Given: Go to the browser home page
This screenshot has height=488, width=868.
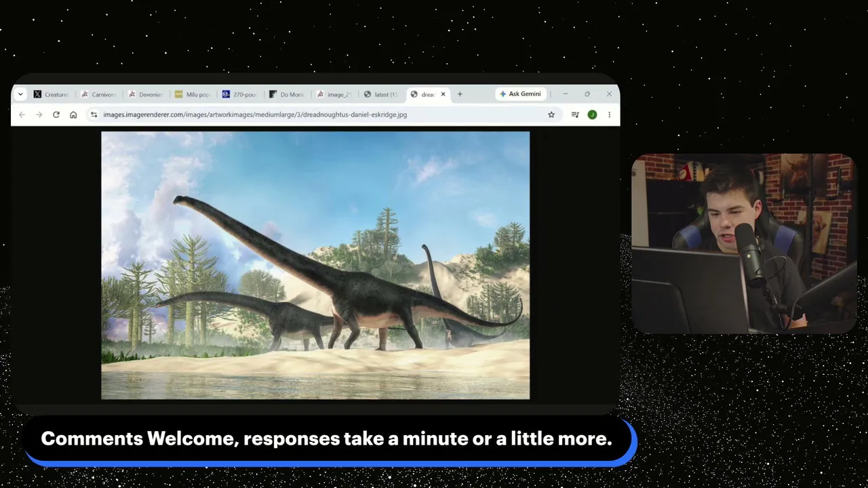Looking at the screenshot, I should pyautogui.click(x=73, y=115).
